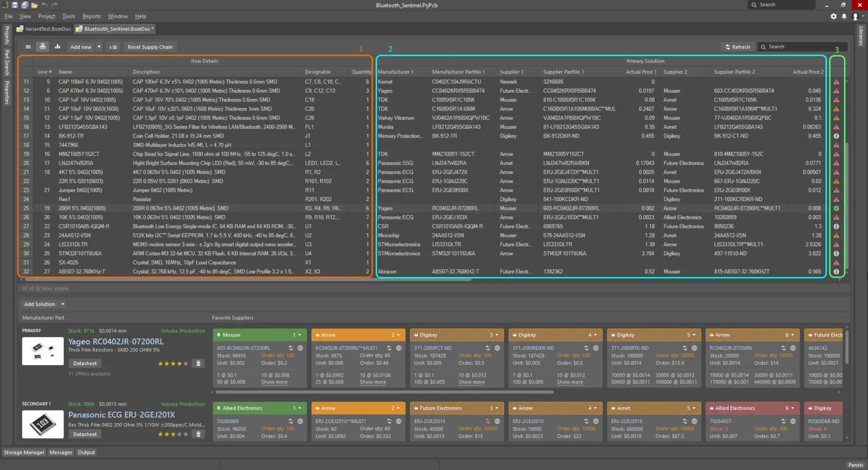Click Add new button
The width and height of the screenshot is (868, 470).
(81, 47)
